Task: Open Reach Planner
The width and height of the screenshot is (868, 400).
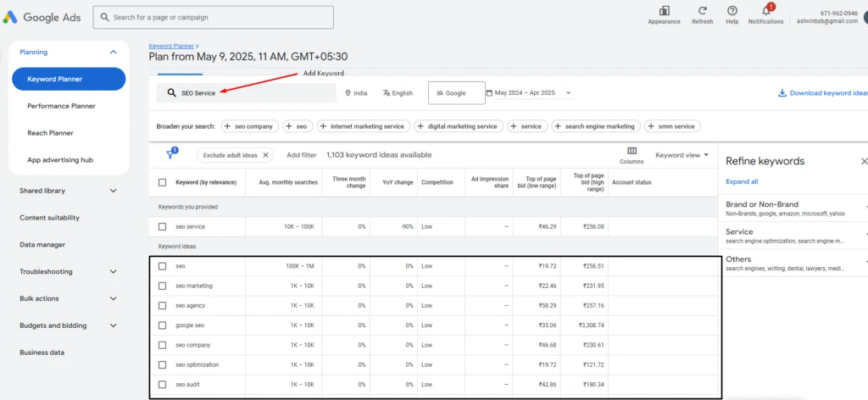Action: click(x=50, y=133)
